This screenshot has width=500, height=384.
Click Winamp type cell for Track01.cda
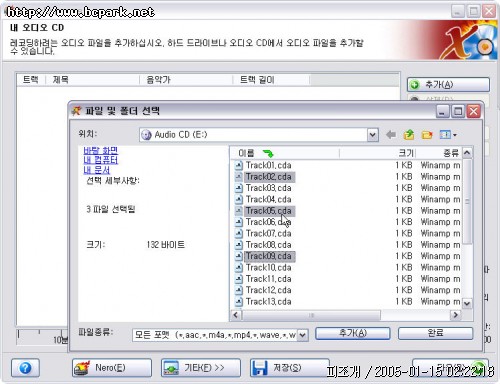coord(440,165)
